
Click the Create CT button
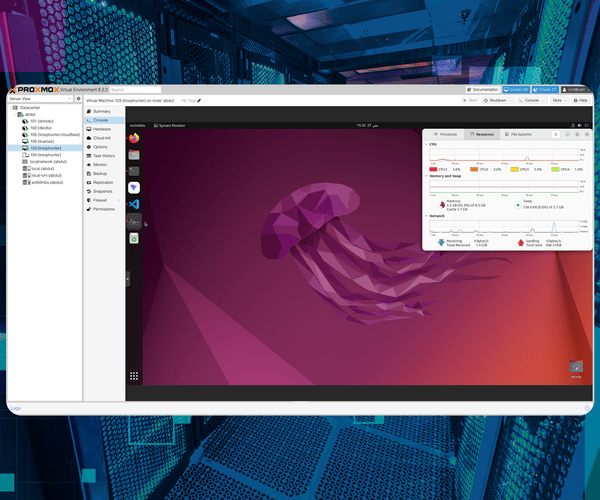click(x=545, y=90)
